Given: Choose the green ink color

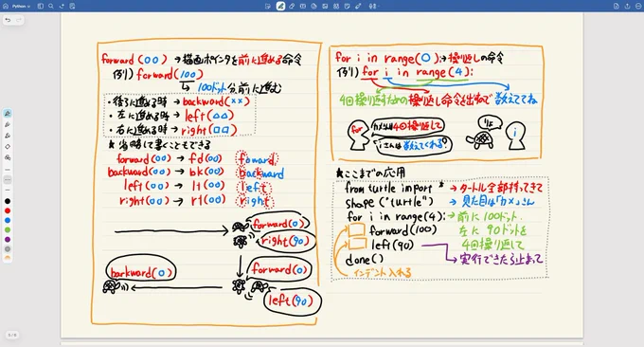Looking at the screenshot, I should click(8, 229).
